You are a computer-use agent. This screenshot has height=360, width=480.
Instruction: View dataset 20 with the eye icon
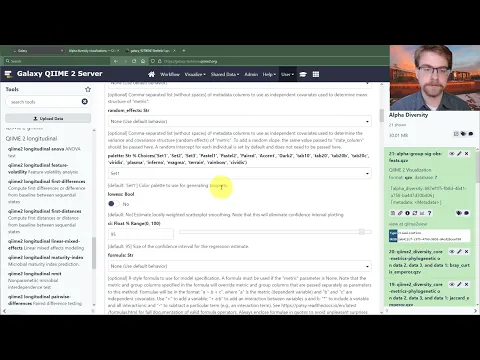point(452,252)
